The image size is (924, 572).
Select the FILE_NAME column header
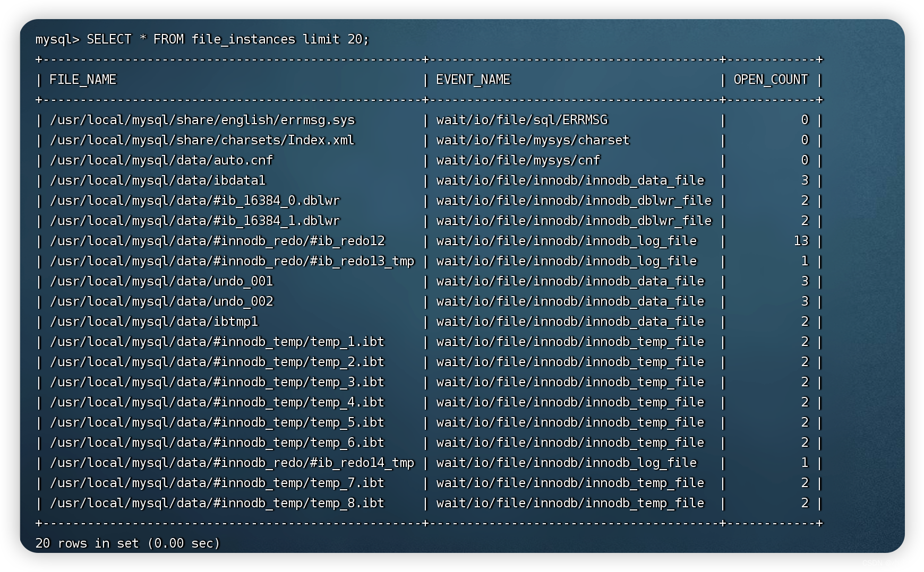tap(83, 80)
